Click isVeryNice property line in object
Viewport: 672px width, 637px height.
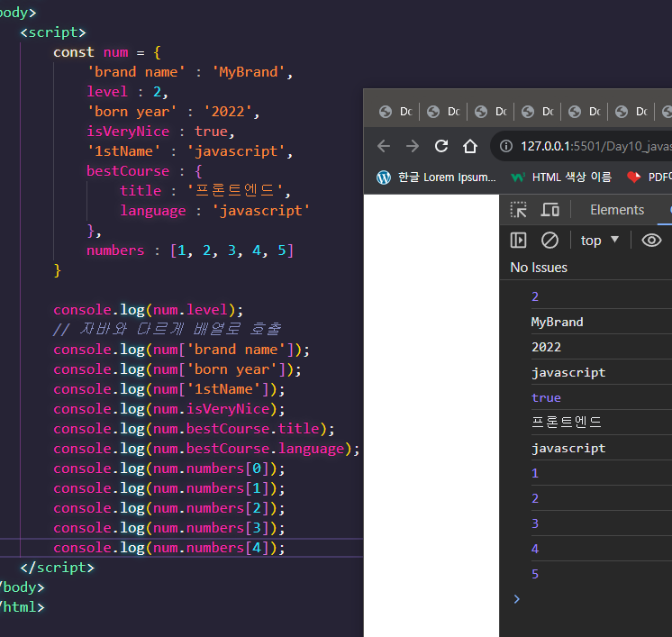[160, 132]
